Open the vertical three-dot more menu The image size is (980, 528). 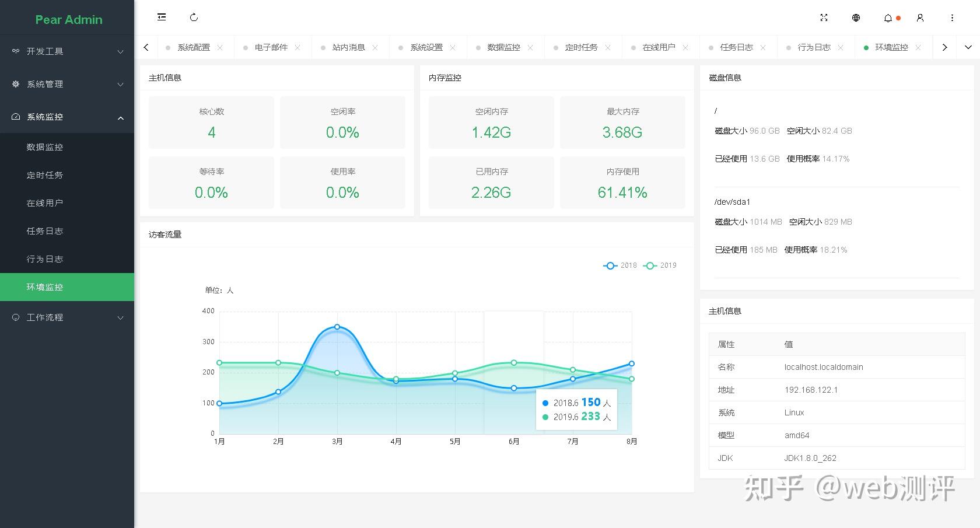[952, 18]
